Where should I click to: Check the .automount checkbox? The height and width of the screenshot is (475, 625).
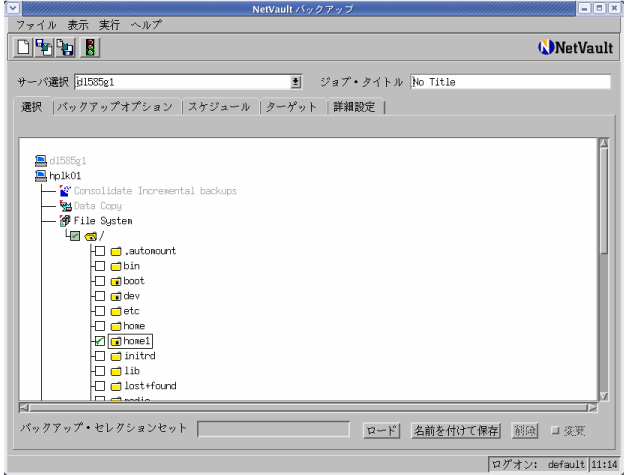pos(100,251)
